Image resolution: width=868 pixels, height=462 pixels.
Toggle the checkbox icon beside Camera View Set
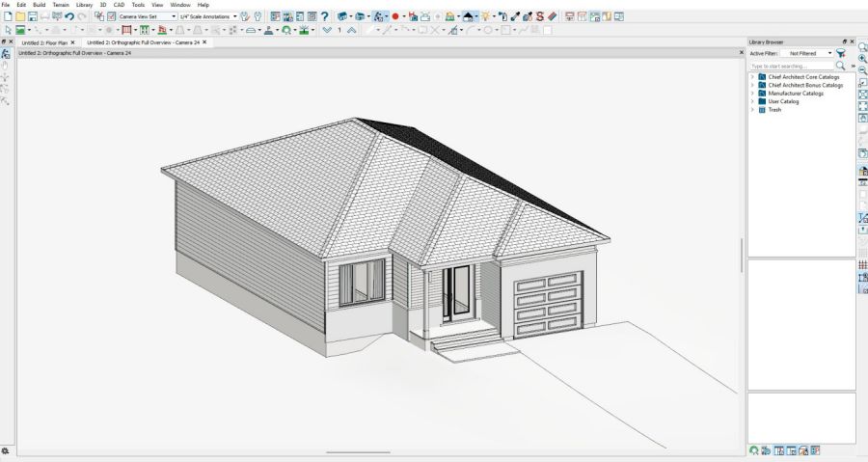(x=112, y=16)
